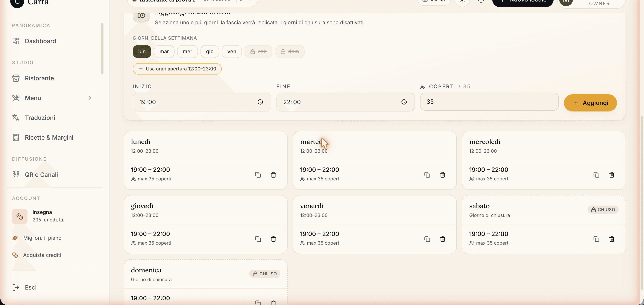Click the insegna credits coin icon

click(x=20, y=217)
